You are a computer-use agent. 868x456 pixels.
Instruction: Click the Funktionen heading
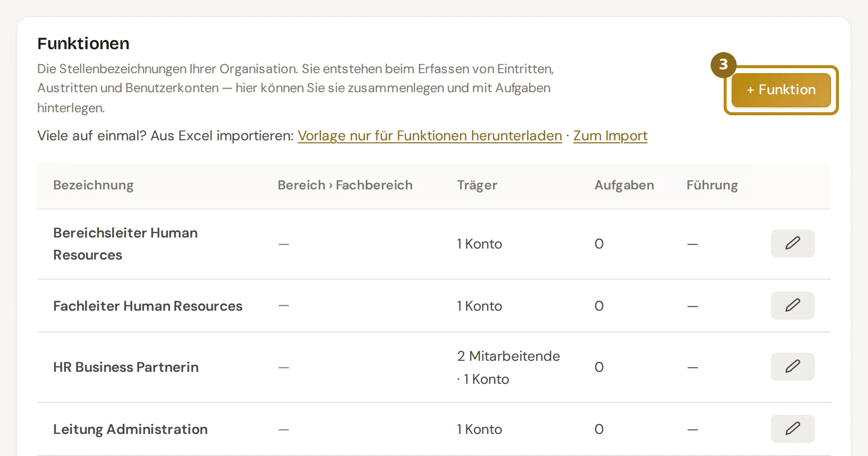[x=83, y=44]
